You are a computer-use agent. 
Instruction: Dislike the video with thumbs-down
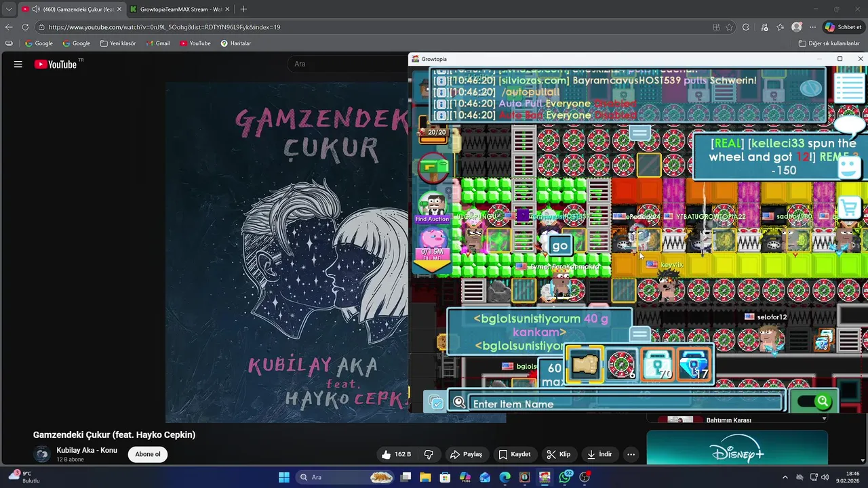[429, 454]
